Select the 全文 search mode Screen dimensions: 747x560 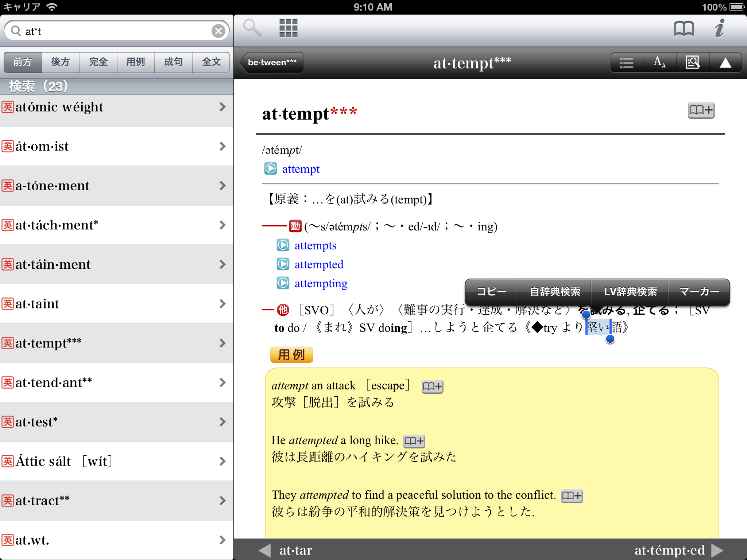click(x=211, y=62)
